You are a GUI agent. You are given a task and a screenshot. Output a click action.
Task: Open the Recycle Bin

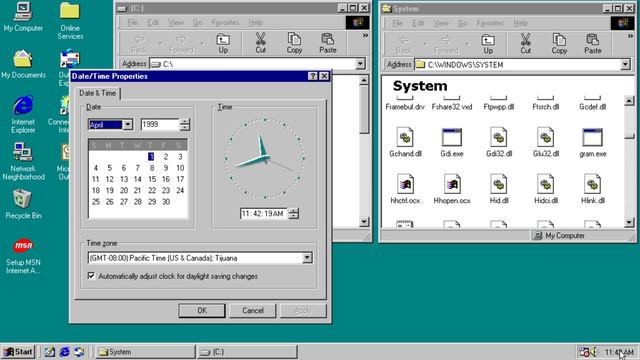[23, 204]
